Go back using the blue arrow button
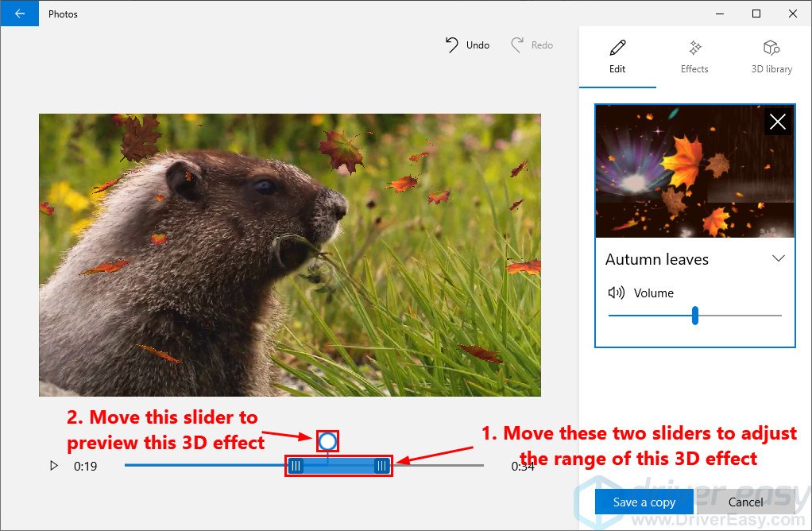Image resolution: width=812 pixels, height=531 pixels. tap(19, 14)
